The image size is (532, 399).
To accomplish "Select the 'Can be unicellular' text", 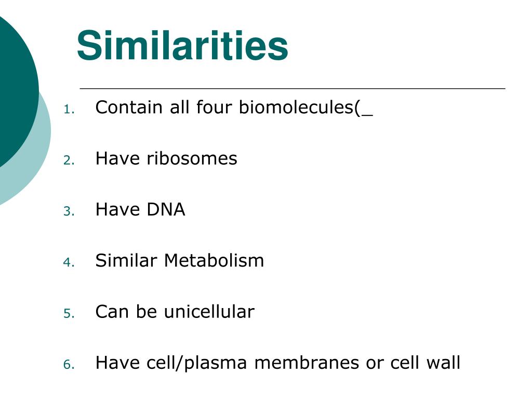I will pos(175,312).
